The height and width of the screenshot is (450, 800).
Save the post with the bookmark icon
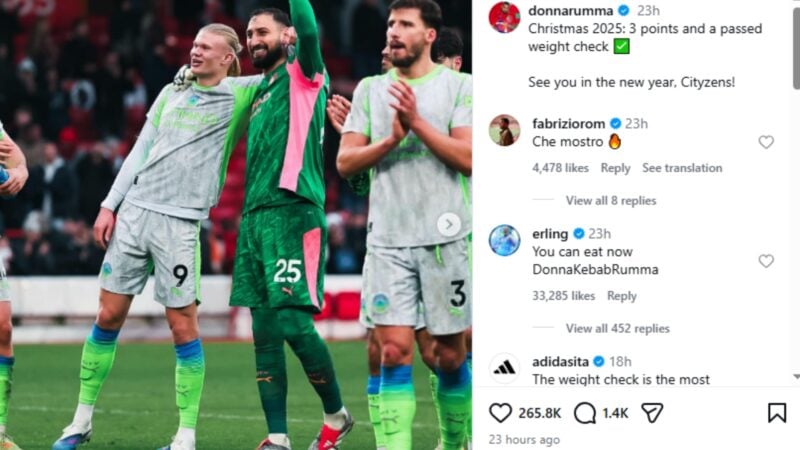click(x=777, y=413)
